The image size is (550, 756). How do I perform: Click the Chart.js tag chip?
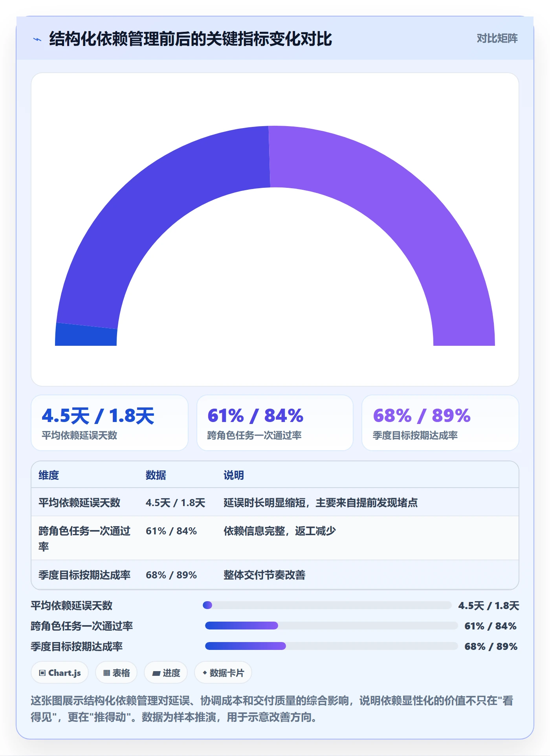[60, 673]
